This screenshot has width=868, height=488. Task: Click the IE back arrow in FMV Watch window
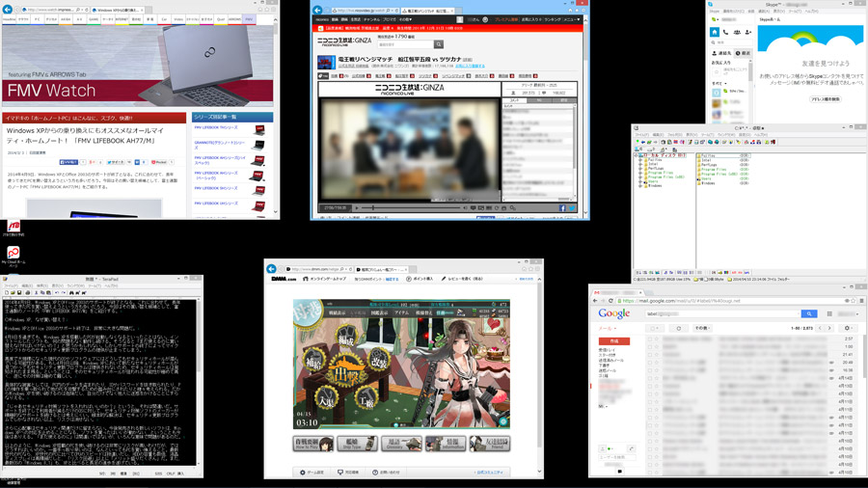7,9
